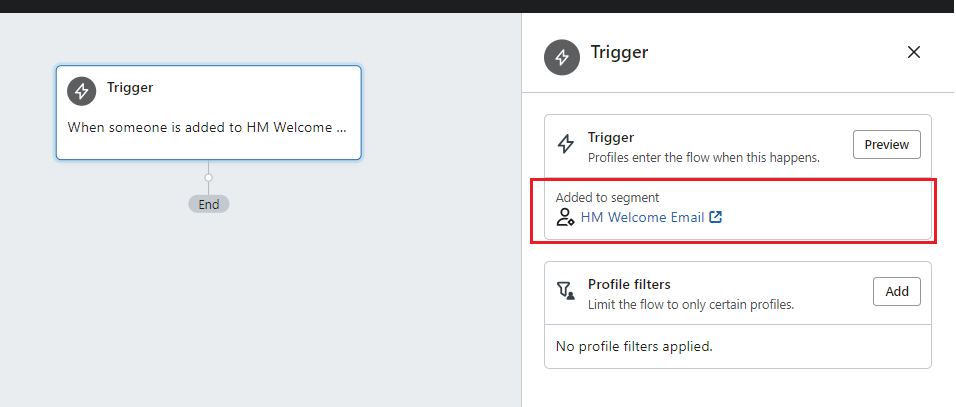956x407 pixels.
Task: Click the segment person icon before HM Welcome Email
Action: (x=565, y=217)
